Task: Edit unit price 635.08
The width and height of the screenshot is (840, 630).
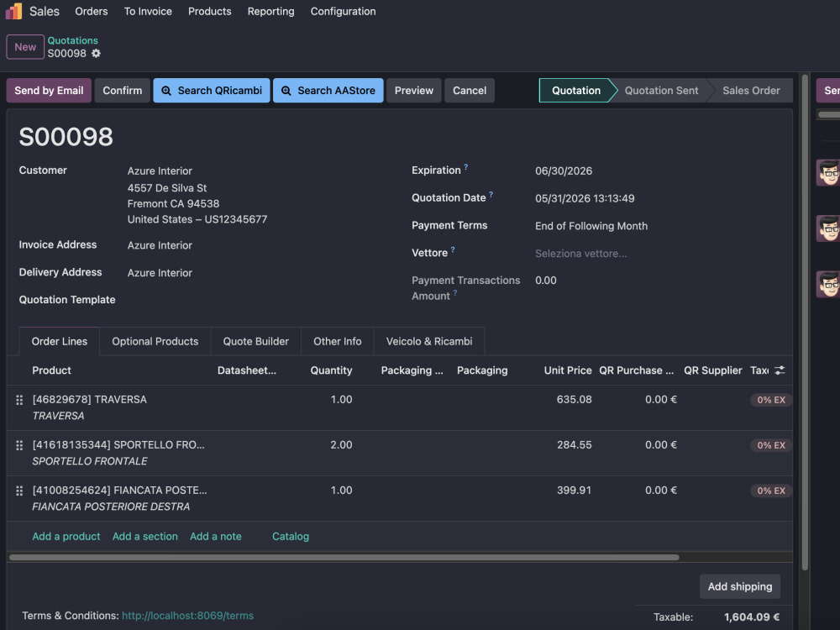Action: [x=574, y=399]
